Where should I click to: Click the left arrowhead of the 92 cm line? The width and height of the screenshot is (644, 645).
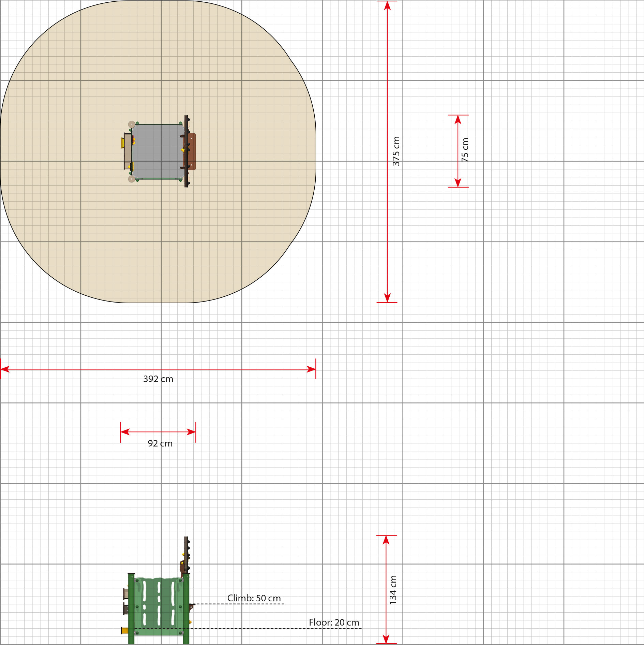pyautogui.click(x=125, y=432)
